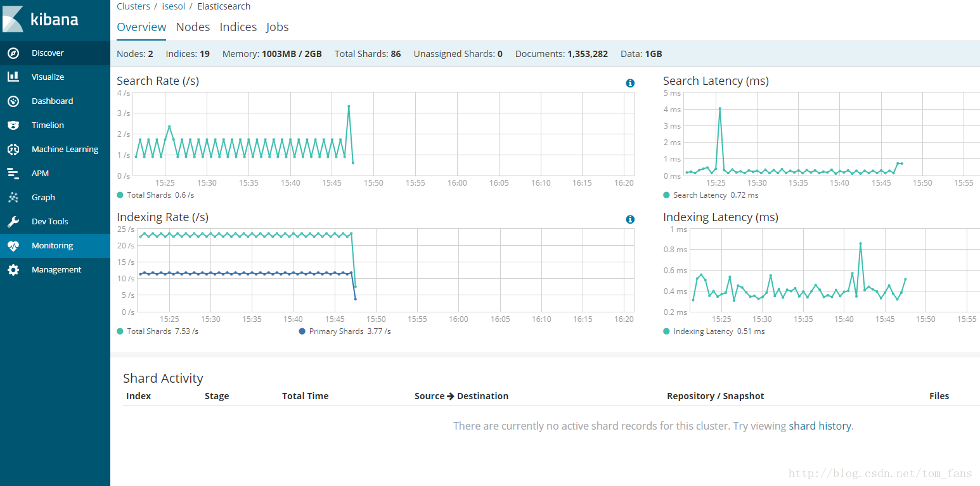This screenshot has width=980, height=486.
Task: View the shard history link
Action: point(820,426)
